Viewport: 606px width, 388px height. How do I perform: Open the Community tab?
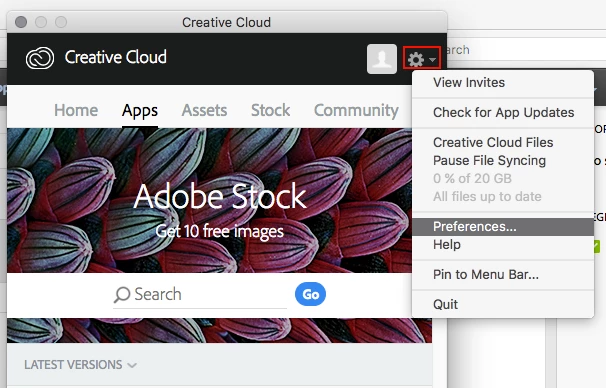pyautogui.click(x=356, y=111)
